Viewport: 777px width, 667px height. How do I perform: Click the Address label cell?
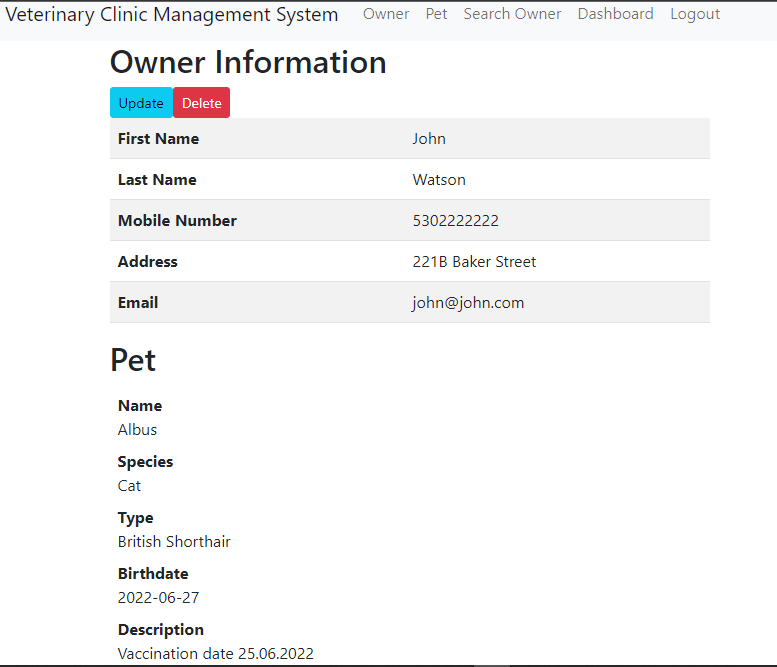(148, 262)
